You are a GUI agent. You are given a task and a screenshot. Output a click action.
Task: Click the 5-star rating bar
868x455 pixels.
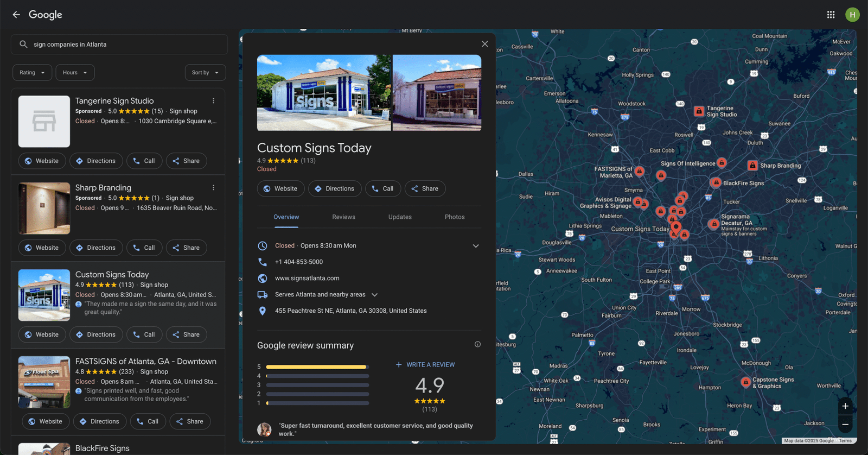(317, 367)
